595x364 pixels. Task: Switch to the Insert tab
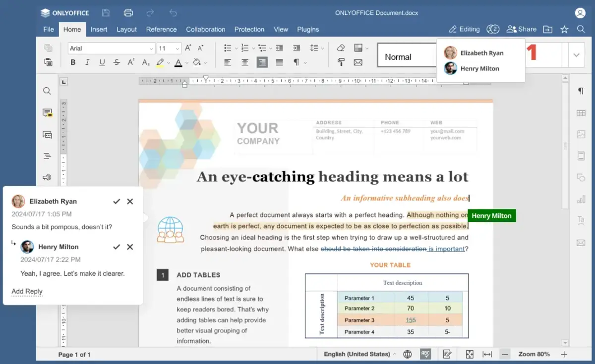coord(99,29)
